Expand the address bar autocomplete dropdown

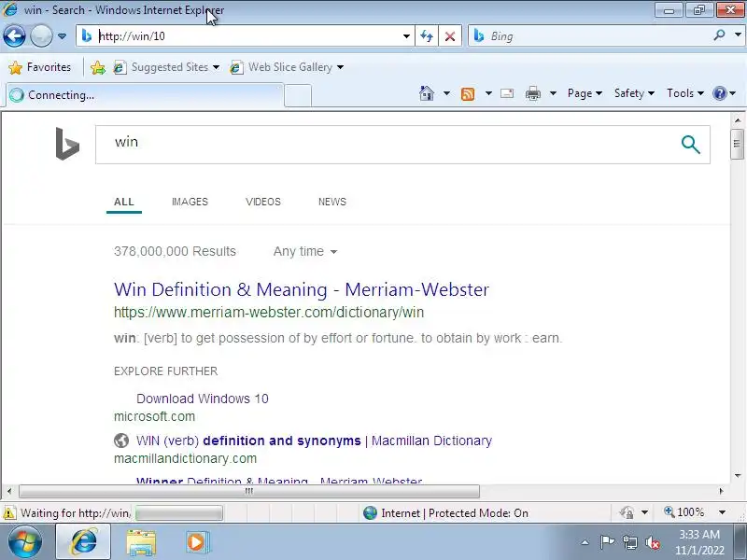tap(406, 36)
